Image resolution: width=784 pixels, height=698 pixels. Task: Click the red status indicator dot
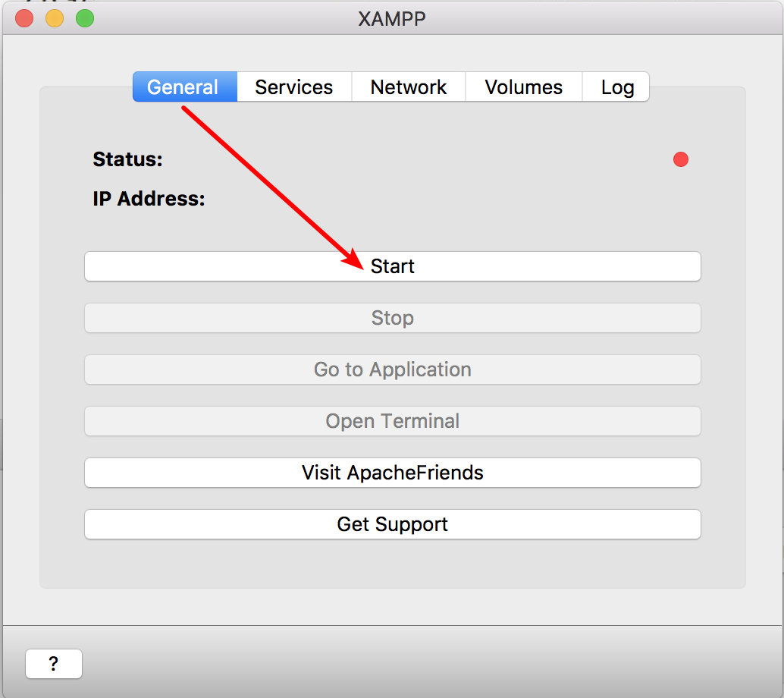[681, 159]
